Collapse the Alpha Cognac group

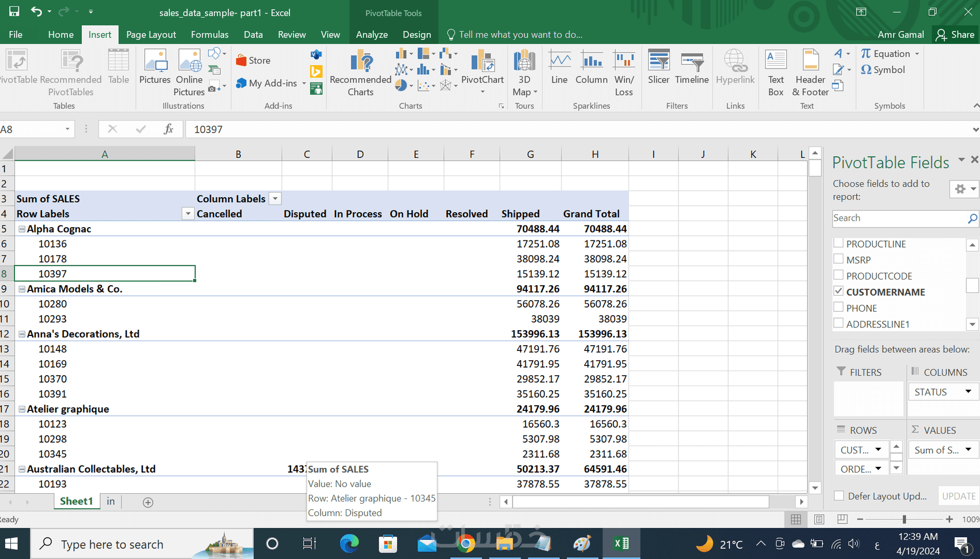pyautogui.click(x=22, y=229)
